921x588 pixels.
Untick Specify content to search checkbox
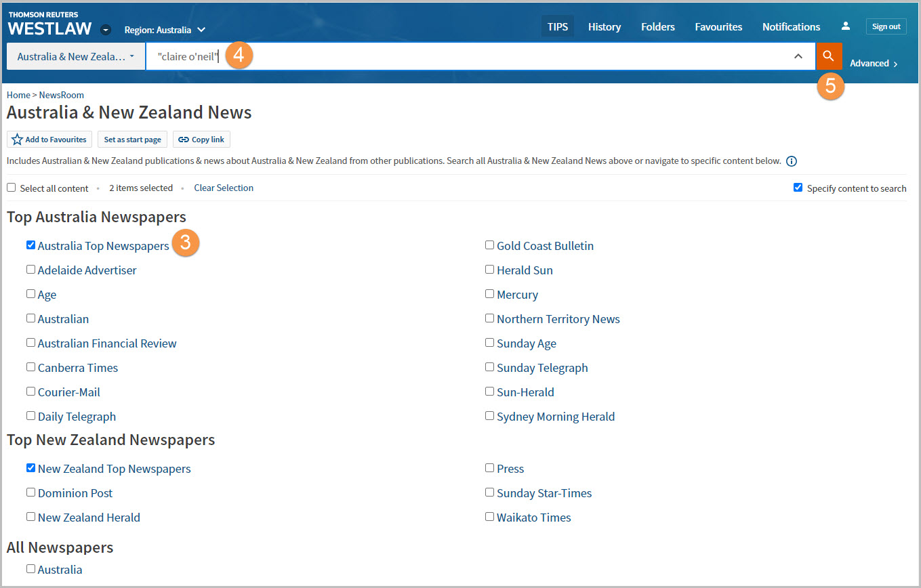(798, 188)
